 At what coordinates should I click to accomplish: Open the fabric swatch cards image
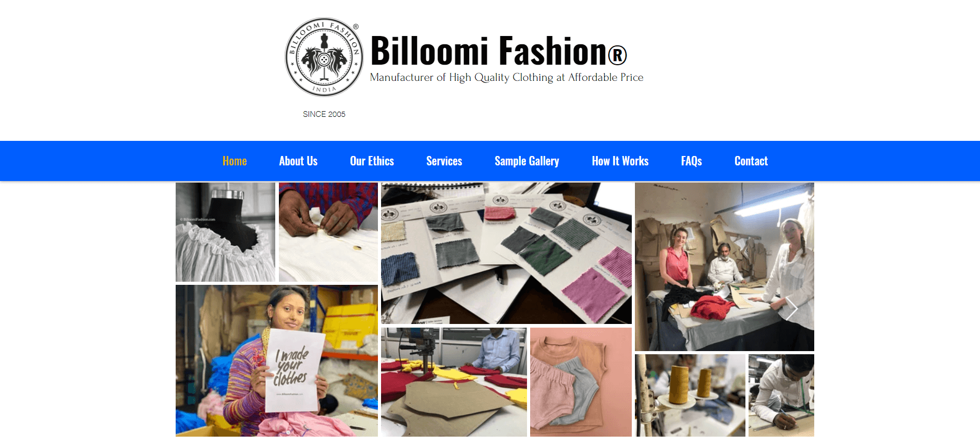(506, 253)
